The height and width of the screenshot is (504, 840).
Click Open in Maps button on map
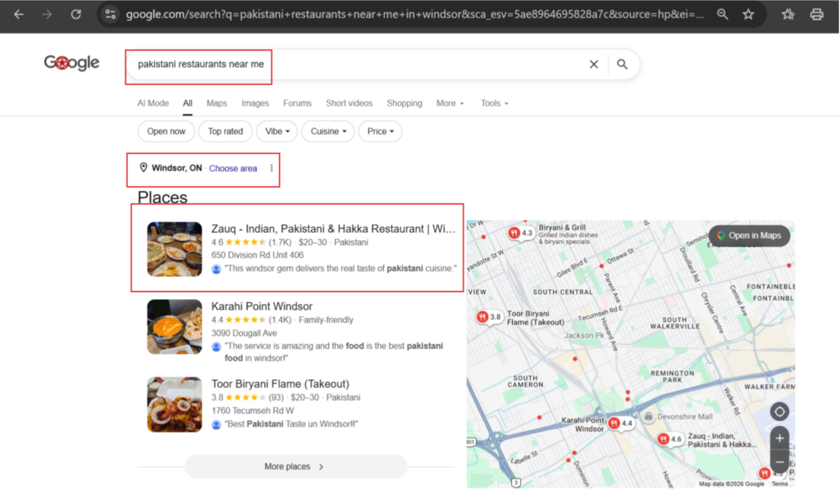(x=749, y=235)
